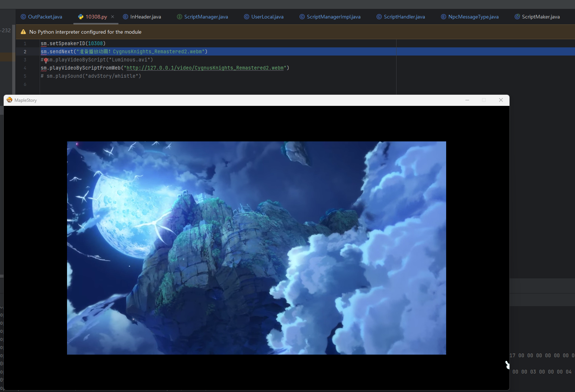The width and height of the screenshot is (575, 392).
Task: Close the 10308.py editor tab
Action: click(x=113, y=17)
